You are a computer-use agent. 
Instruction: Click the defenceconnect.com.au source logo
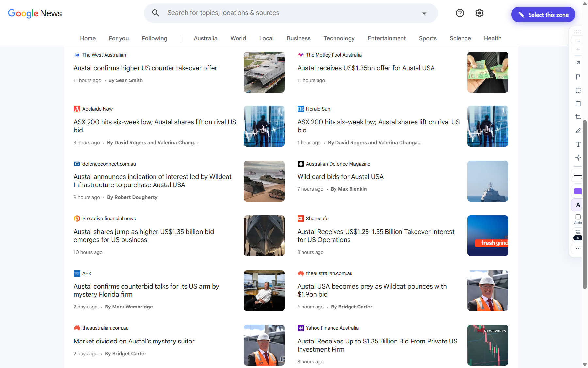(x=77, y=164)
